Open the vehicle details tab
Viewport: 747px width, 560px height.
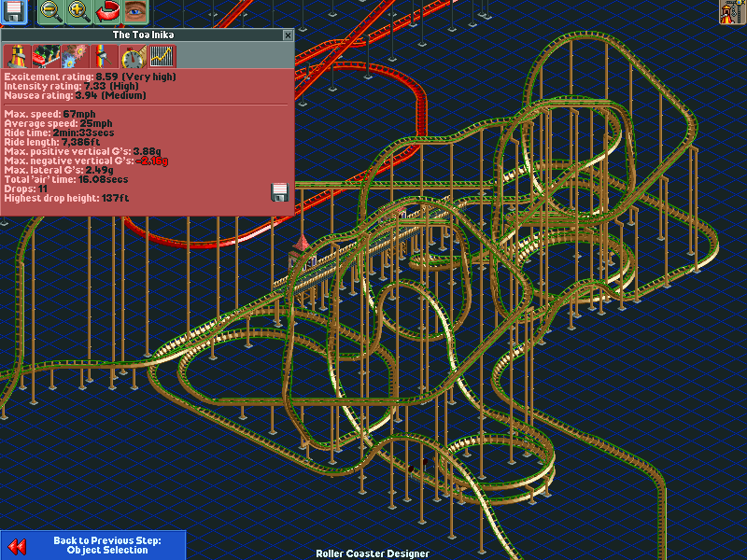[x=46, y=56]
